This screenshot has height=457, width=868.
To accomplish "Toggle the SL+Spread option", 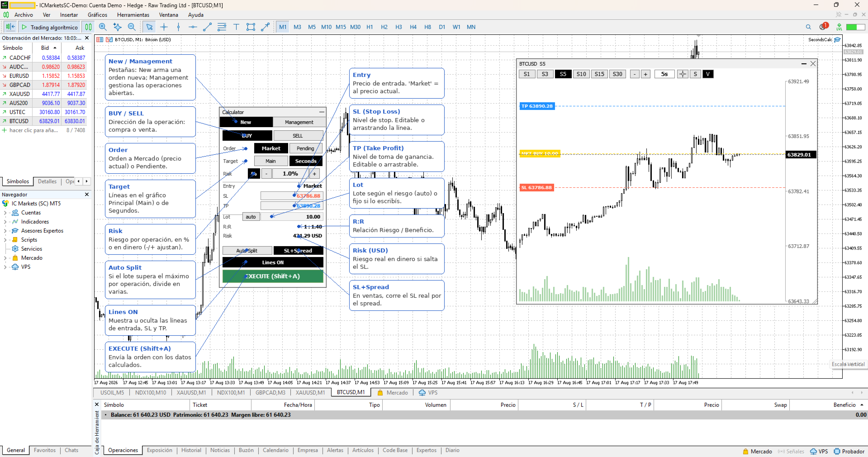I will [298, 251].
